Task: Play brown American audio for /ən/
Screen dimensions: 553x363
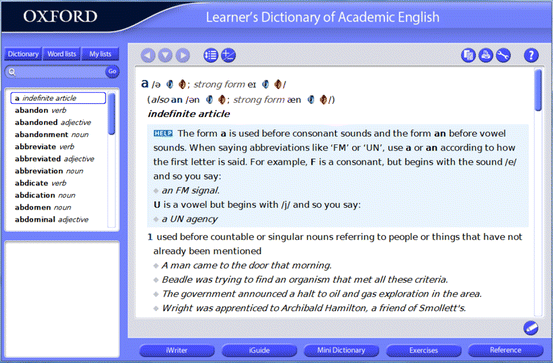Action: [x=221, y=99]
